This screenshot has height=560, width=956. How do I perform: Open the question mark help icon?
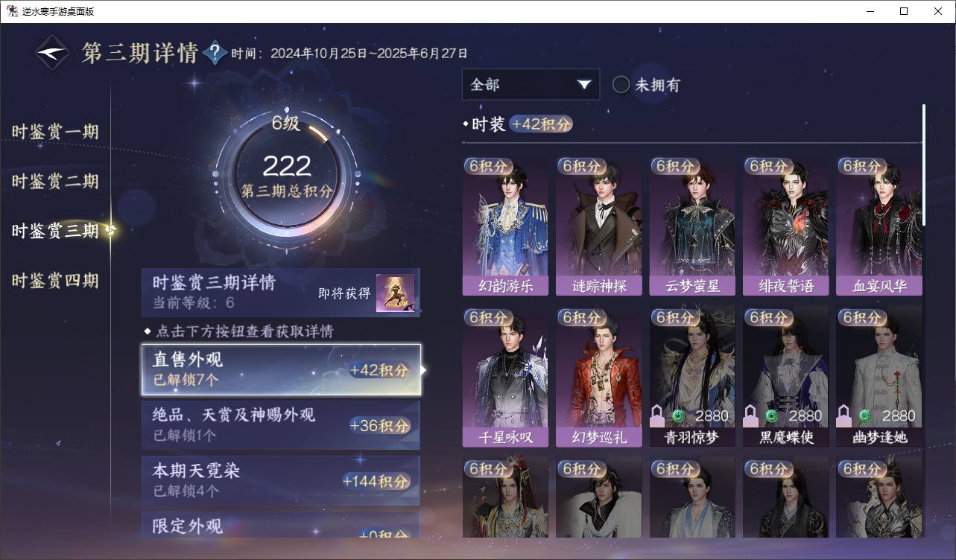[x=215, y=53]
